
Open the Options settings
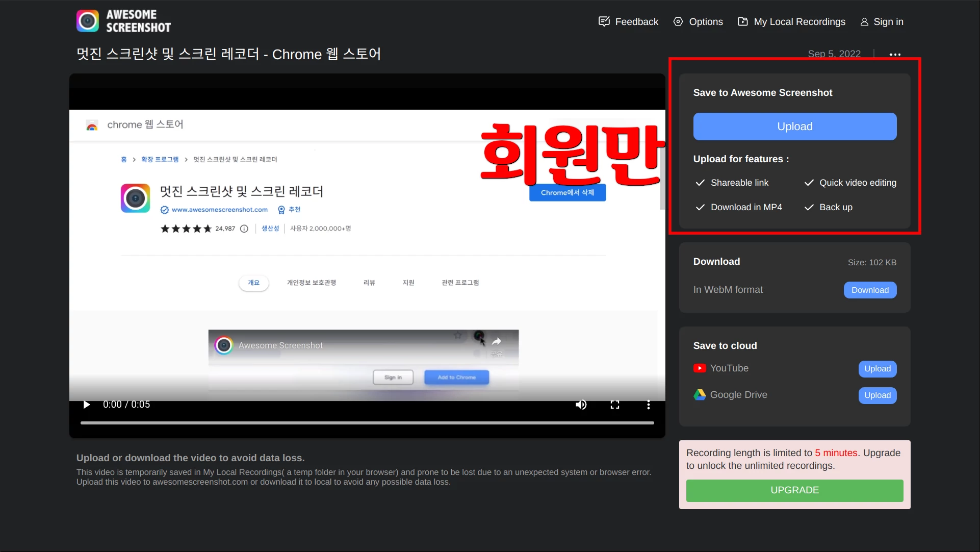tap(698, 21)
